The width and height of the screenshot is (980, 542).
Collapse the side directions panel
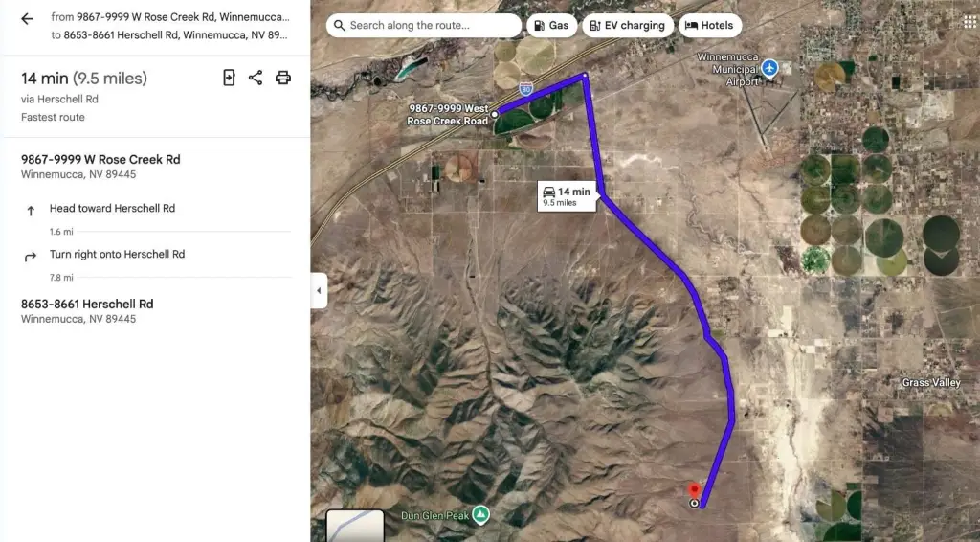319,291
